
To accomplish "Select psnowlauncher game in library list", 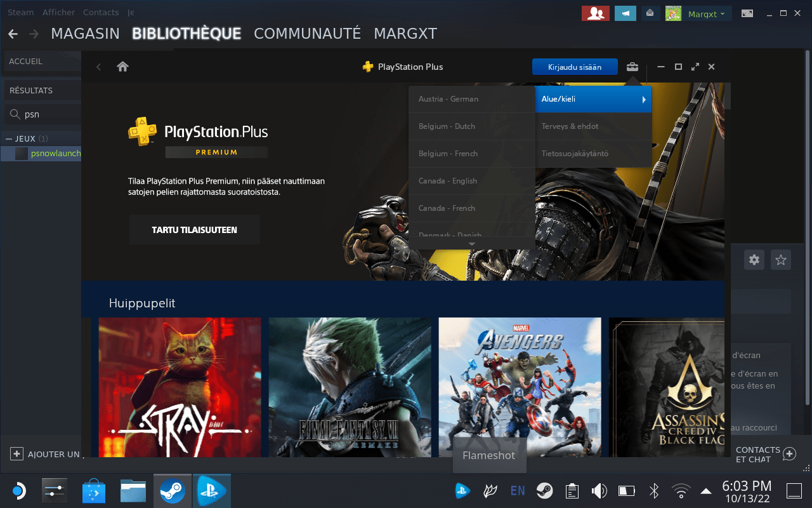I will pyautogui.click(x=41, y=154).
